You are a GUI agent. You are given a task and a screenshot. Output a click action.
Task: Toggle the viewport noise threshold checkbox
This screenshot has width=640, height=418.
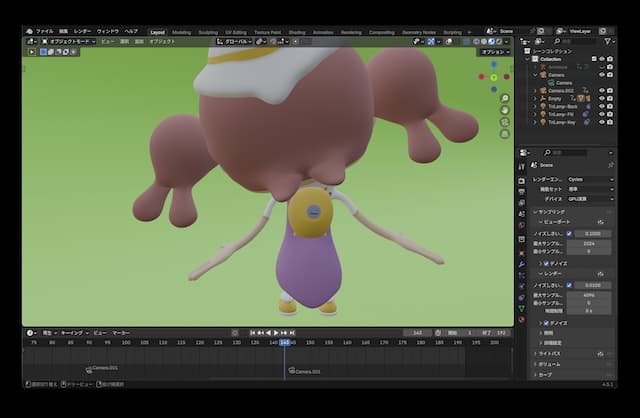[569, 233]
